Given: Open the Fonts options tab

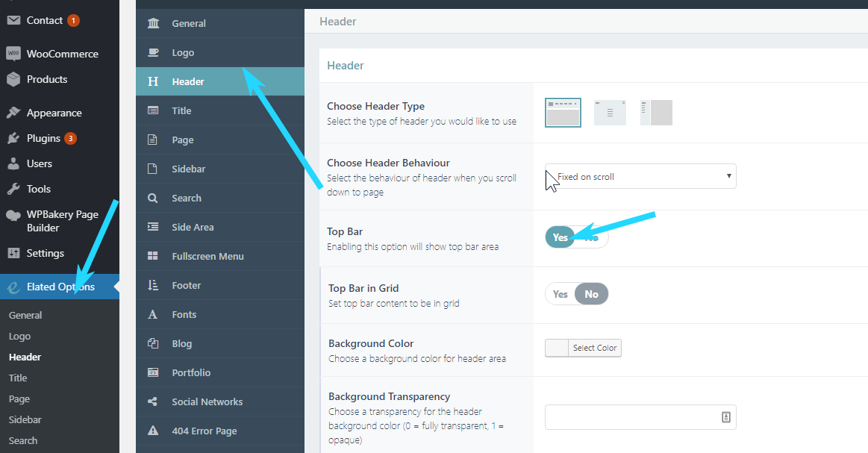Looking at the screenshot, I should click(219, 314).
